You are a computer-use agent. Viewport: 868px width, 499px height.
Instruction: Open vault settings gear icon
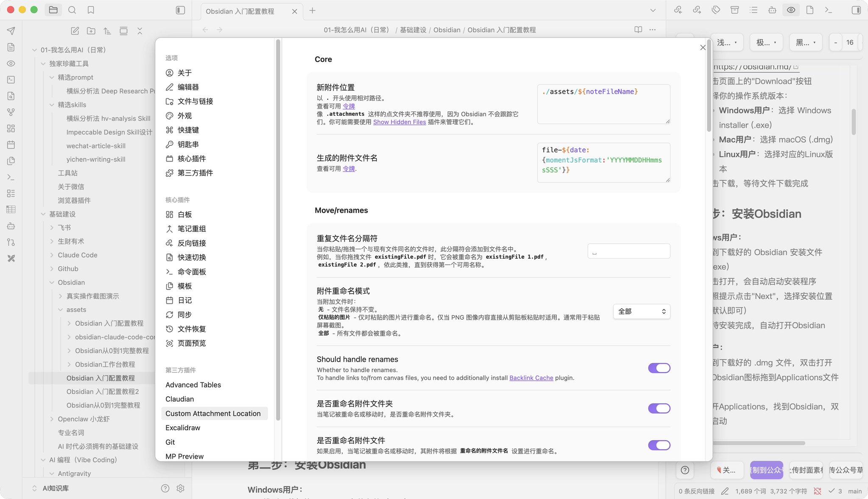[181, 488]
